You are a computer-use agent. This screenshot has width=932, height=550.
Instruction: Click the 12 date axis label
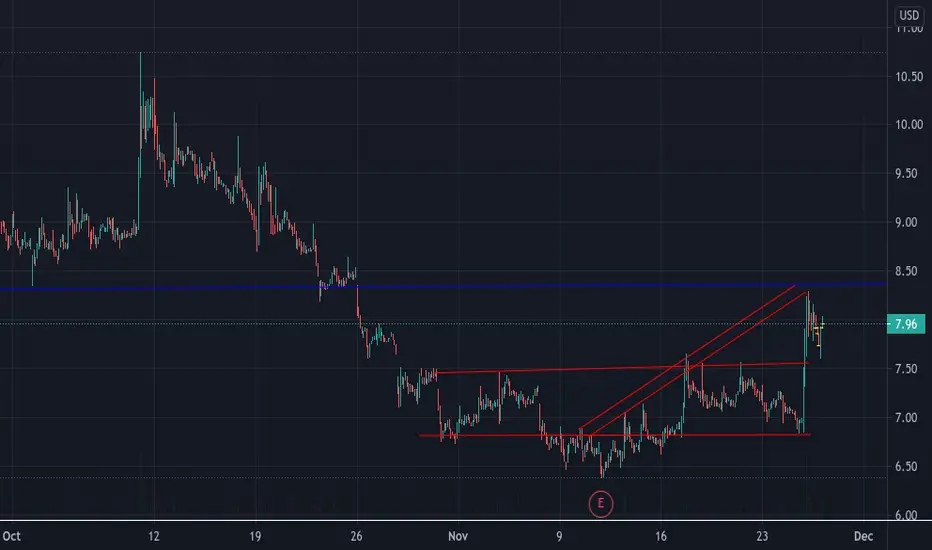click(154, 536)
